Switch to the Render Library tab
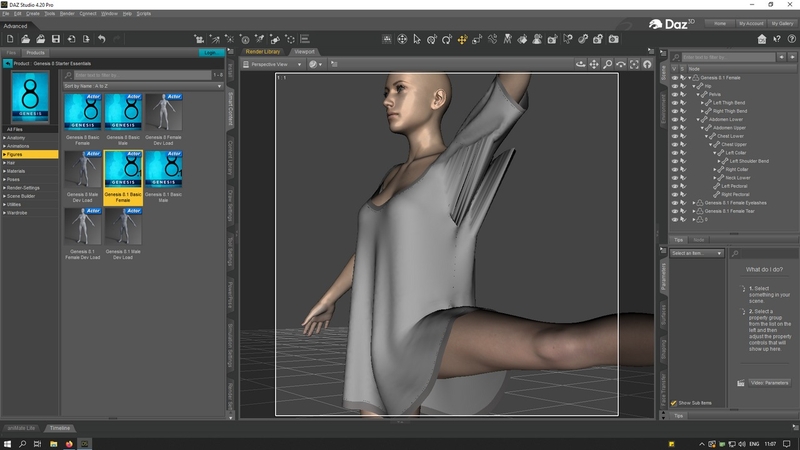The width and height of the screenshot is (800, 450). point(263,52)
